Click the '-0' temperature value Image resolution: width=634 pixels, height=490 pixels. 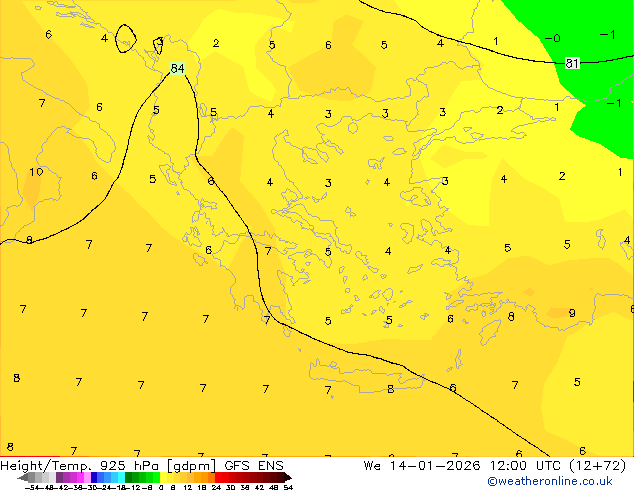553,38
